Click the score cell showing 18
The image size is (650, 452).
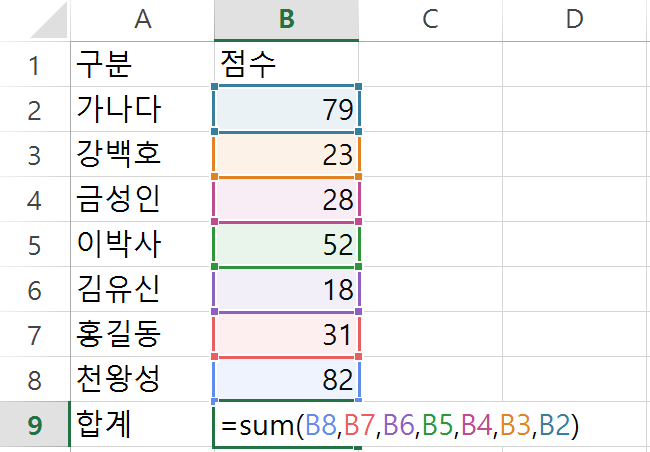click(286, 290)
